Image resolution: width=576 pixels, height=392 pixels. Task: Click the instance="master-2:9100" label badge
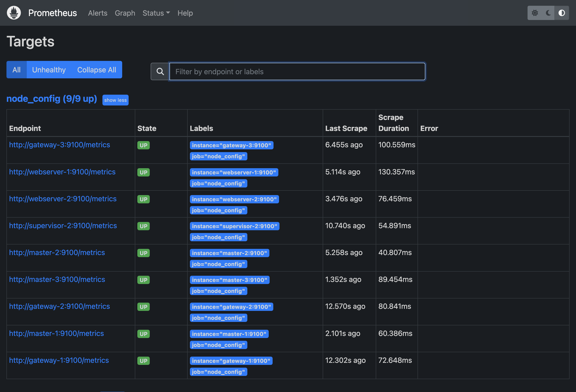click(x=229, y=253)
